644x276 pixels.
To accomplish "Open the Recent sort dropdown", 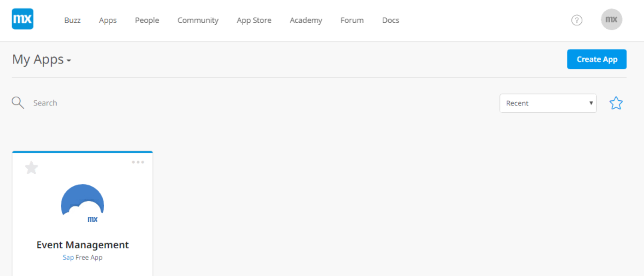I will pyautogui.click(x=548, y=103).
